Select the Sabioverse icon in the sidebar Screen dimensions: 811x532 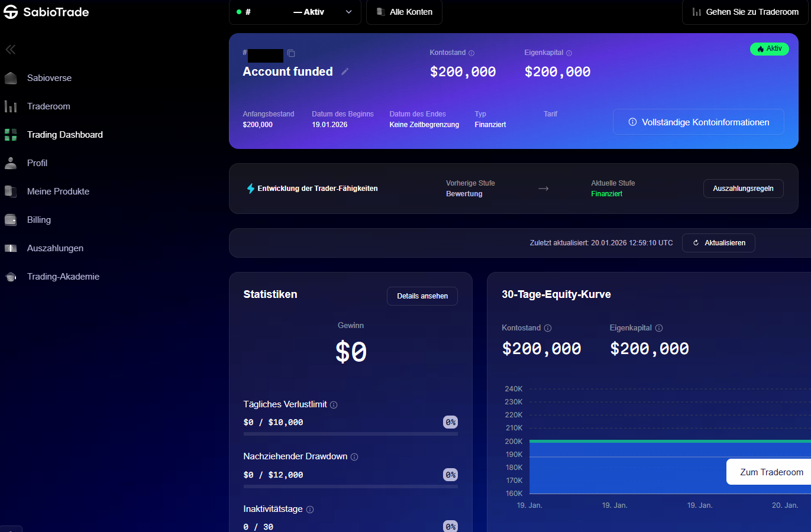point(10,77)
